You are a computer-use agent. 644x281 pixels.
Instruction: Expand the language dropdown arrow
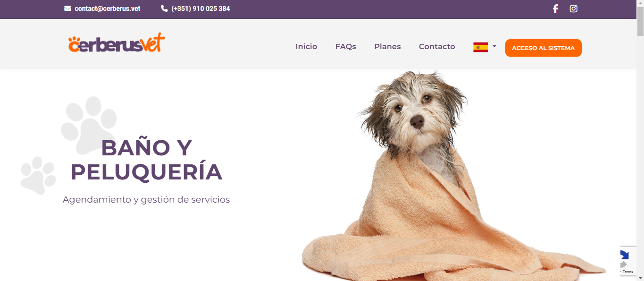click(x=494, y=47)
